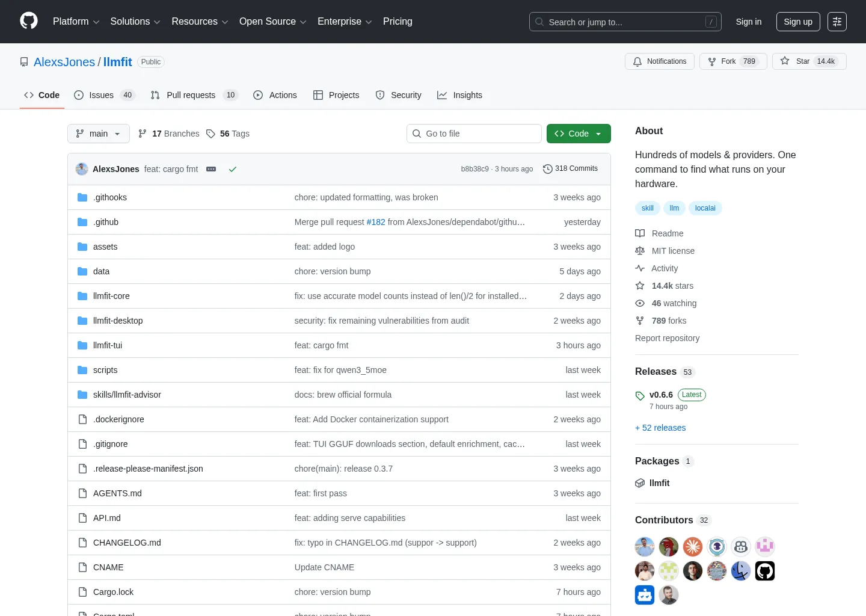
Task: Click the Sign up button
Action: [798, 22]
